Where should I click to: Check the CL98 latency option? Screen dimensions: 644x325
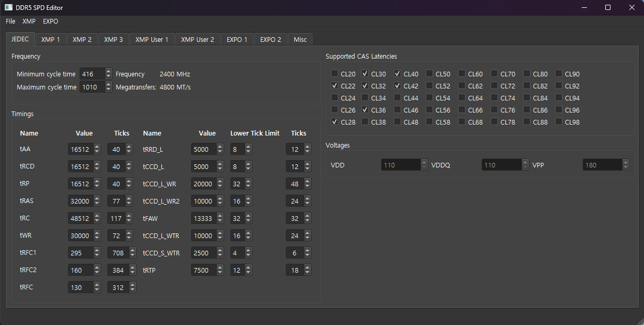(559, 122)
